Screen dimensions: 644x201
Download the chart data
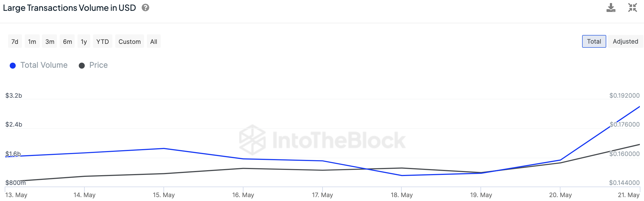click(611, 8)
